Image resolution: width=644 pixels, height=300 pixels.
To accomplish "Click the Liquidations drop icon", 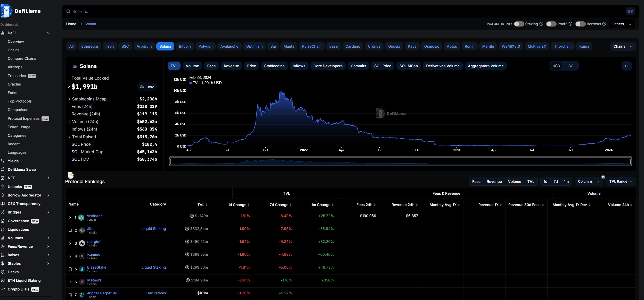I will point(3,229).
